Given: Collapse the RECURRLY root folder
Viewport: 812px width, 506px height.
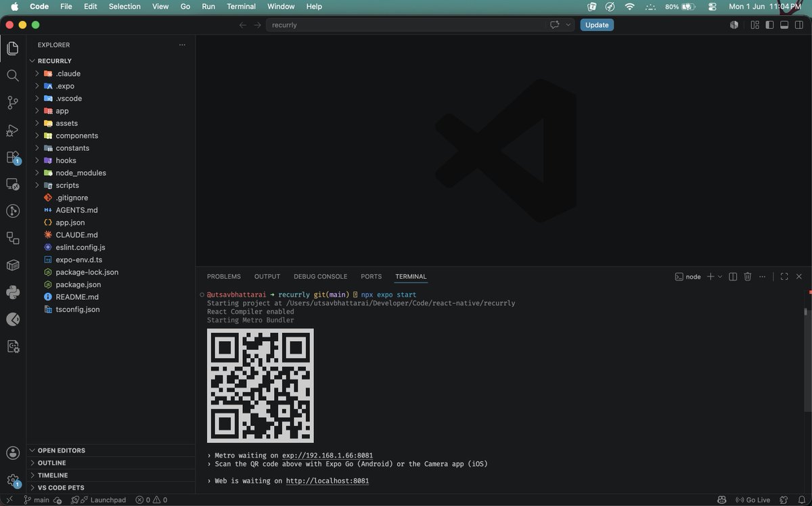Looking at the screenshot, I should click(111, 61).
